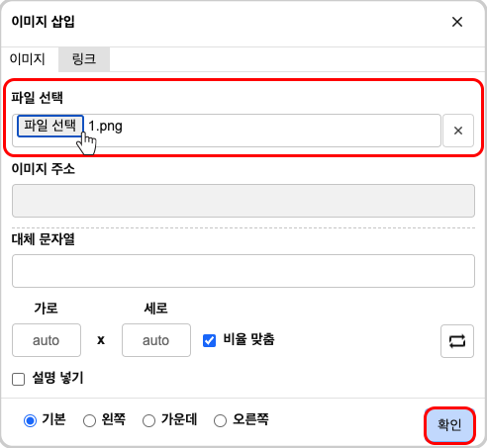This screenshot has width=487, height=448.
Task: Select the 기본 alignment radio button
Action: (x=30, y=420)
